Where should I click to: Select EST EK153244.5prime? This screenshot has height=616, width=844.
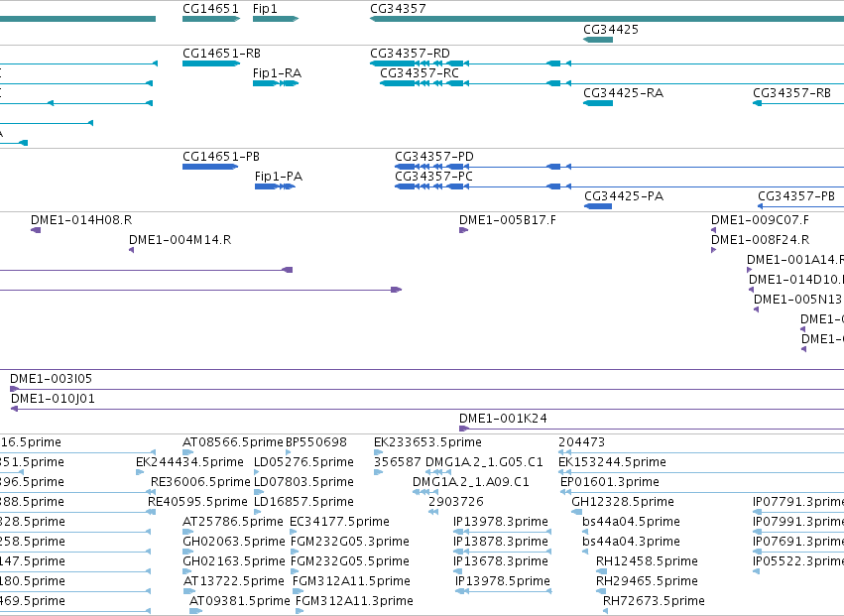coord(612,462)
